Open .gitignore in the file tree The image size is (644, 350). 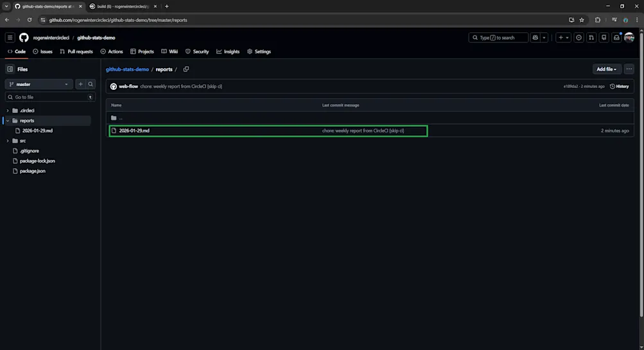(29, 151)
